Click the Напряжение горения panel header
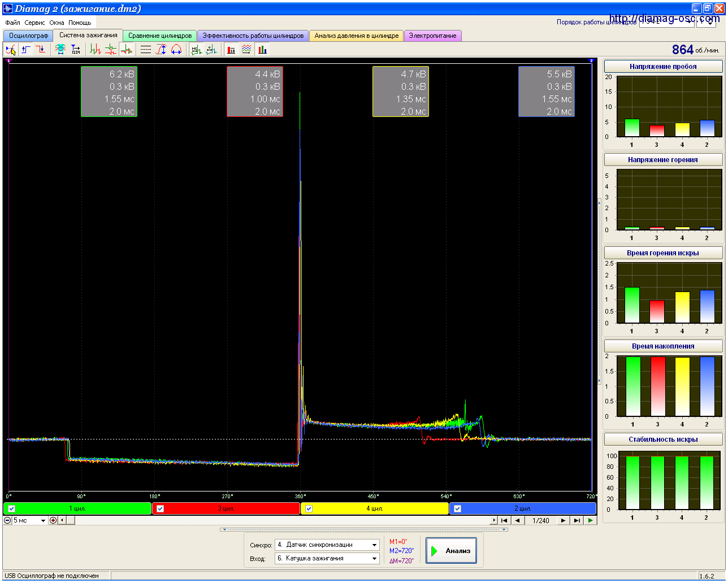 point(663,160)
